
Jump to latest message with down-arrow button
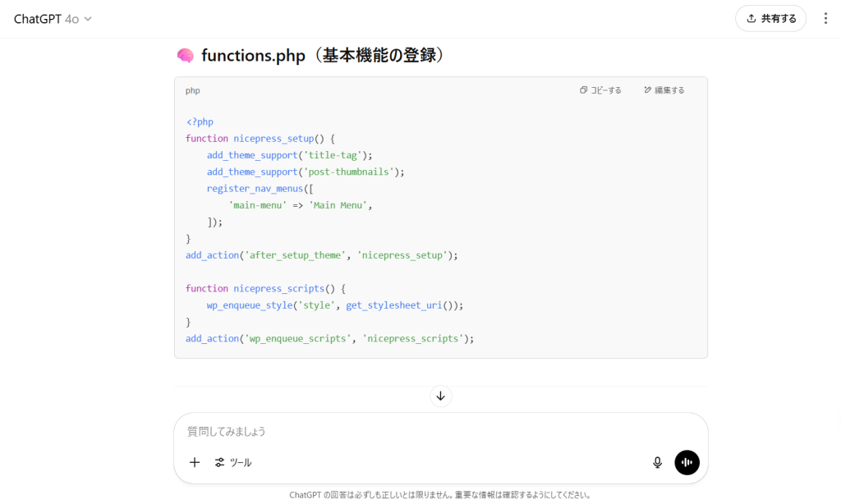coord(440,396)
